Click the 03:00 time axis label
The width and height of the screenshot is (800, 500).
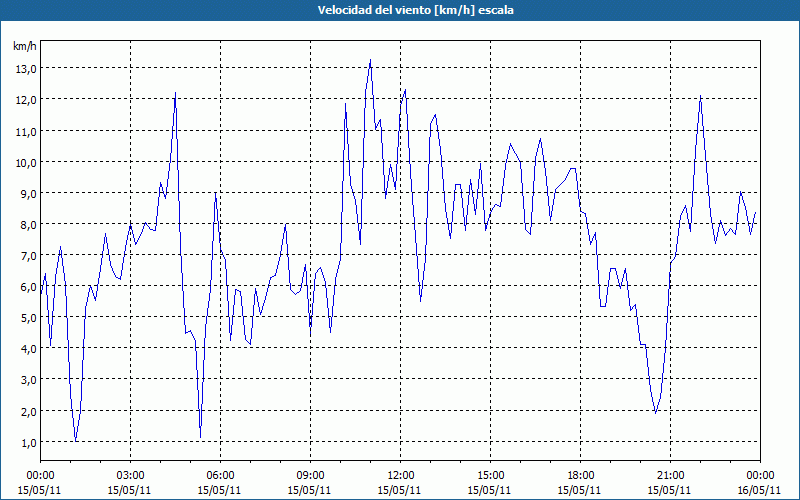(130, 476)
